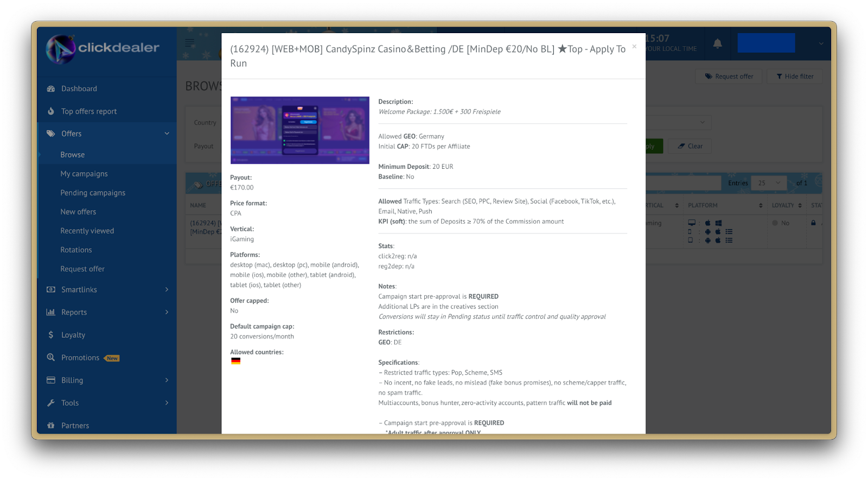Open Request offer in the sidebar submenu

click(x=82, y=269)
